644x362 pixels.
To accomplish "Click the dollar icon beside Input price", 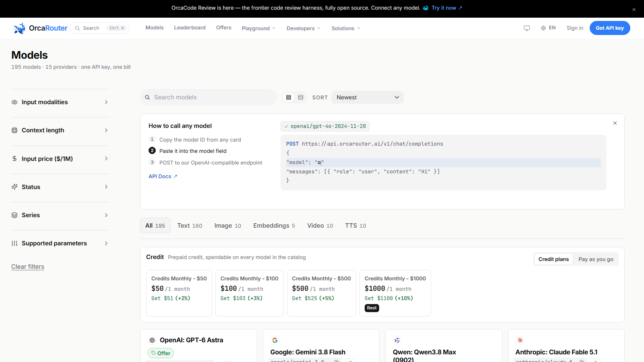I will pyautogui.click(x=14, y=158).
